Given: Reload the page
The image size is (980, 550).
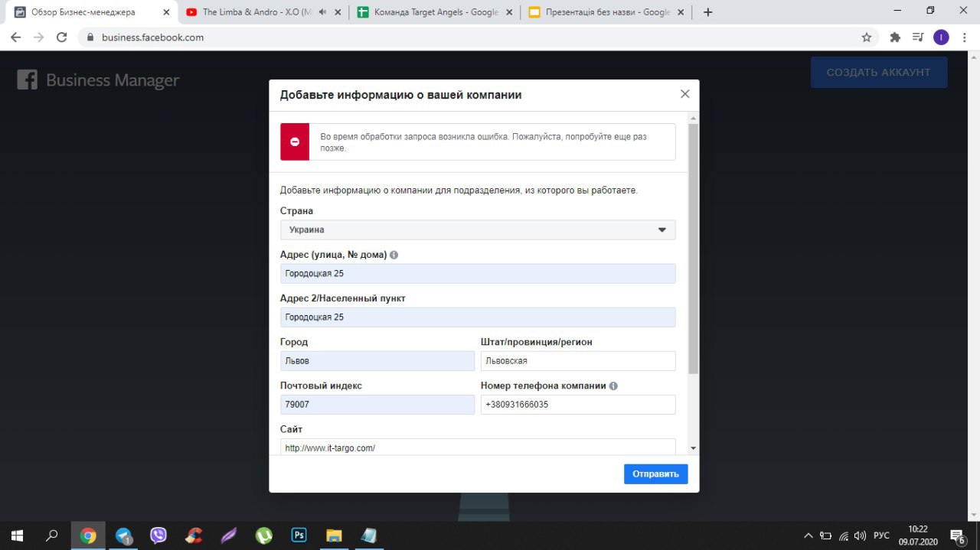Looking at the screenshot, I should (62, 37).
